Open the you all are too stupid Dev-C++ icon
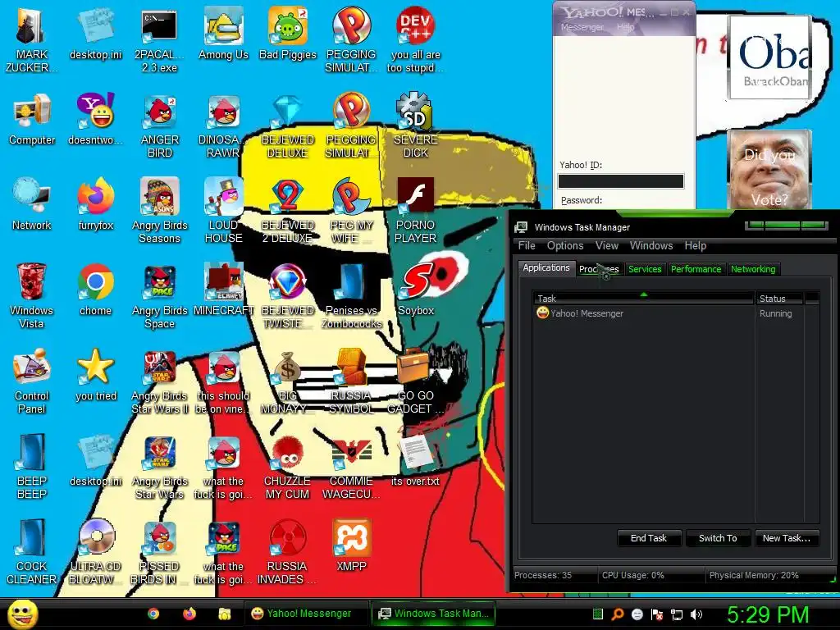The height and width of the screenshot is (630, 840). 416,39
